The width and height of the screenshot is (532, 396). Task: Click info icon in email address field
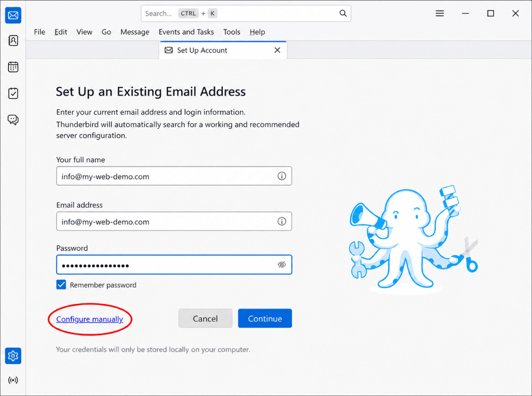pos(282,221)
